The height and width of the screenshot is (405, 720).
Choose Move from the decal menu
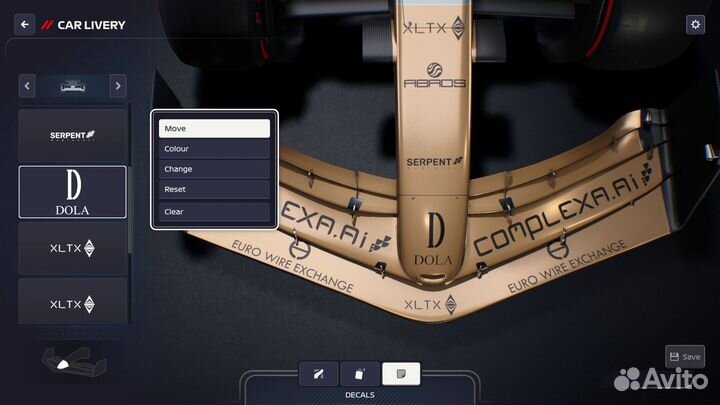coord(214,129)
